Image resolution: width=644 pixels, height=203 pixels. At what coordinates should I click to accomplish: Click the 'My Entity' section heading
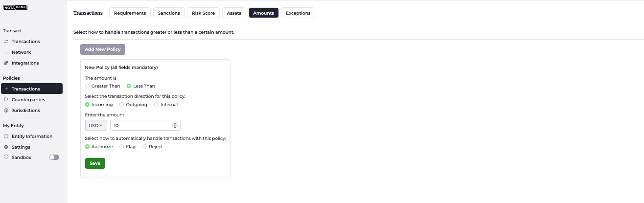13,126
